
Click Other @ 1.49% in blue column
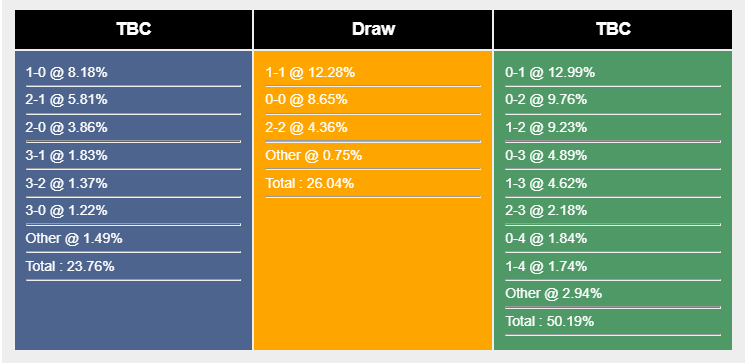click(x=74, y=238)
